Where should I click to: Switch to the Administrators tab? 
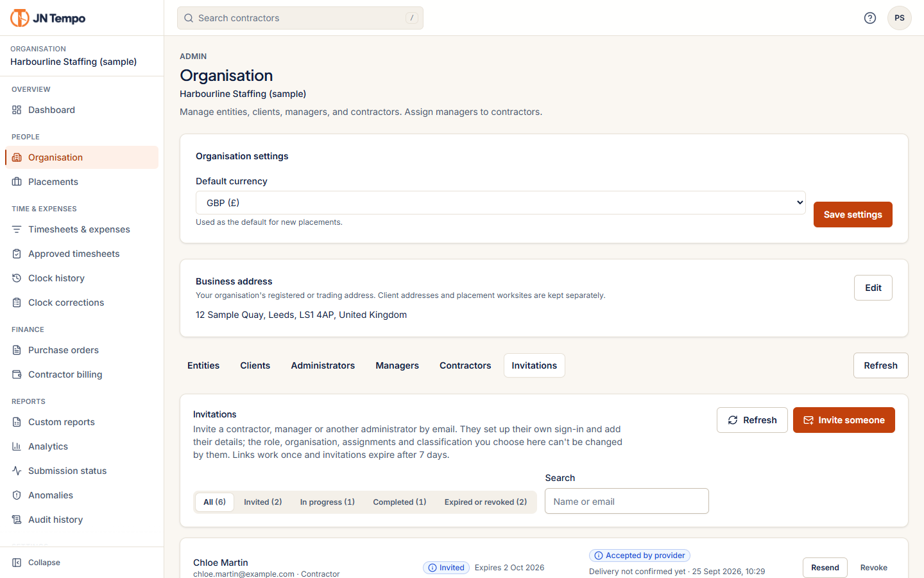[323, 365]
